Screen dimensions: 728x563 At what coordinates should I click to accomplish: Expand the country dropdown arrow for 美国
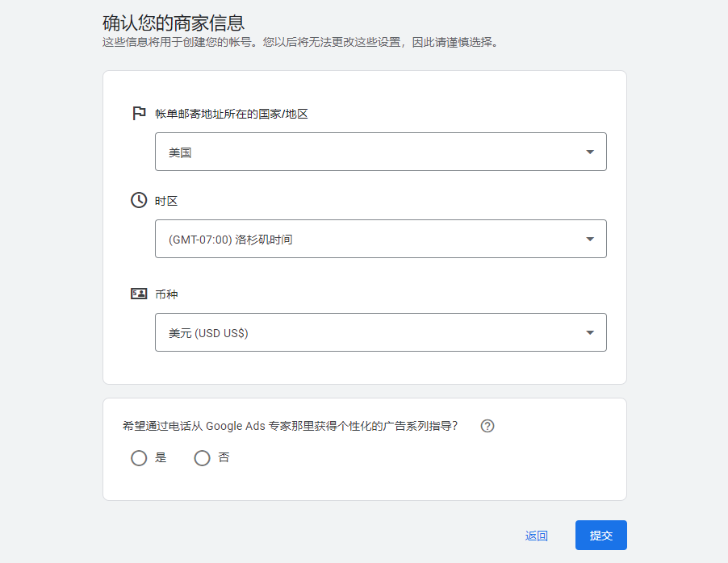(590, 152)
